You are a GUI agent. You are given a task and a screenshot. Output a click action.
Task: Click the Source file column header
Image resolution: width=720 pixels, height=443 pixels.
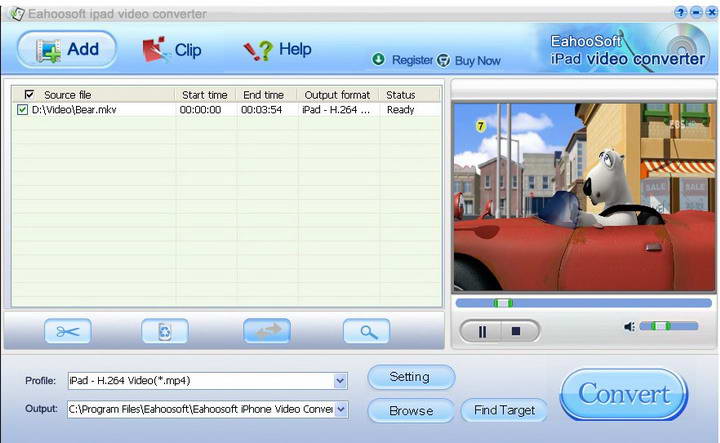(68, 95)
